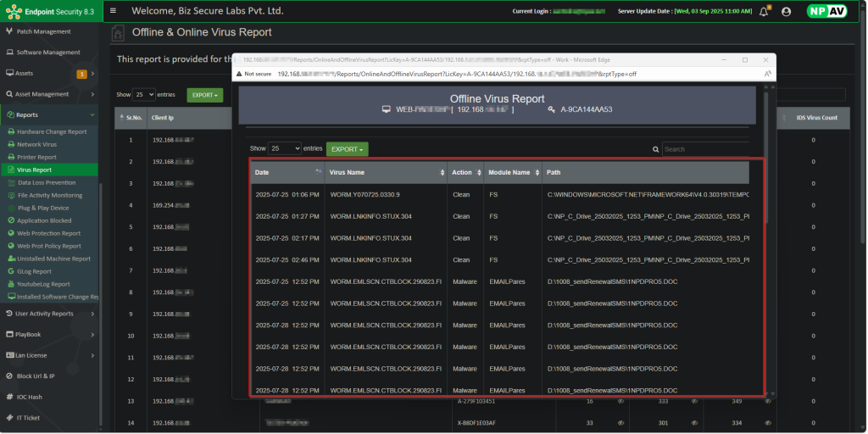Open Network Virus report in sidebar
The image size is (868, 434).
tap(36, 144)
